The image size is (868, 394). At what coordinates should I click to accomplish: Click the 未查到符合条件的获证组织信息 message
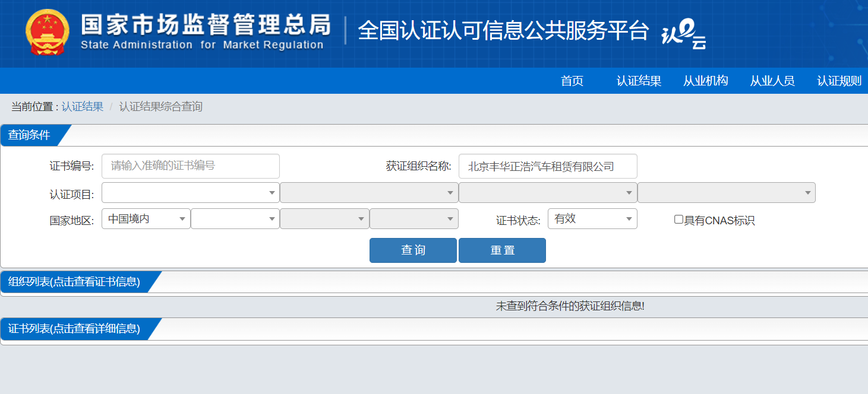[x=570, y=306]
